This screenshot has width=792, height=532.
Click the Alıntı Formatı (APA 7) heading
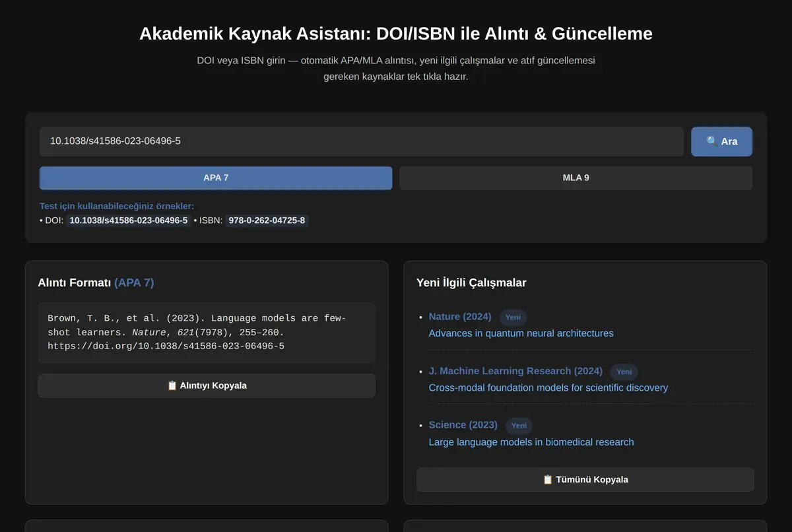[x=96, y=283]
